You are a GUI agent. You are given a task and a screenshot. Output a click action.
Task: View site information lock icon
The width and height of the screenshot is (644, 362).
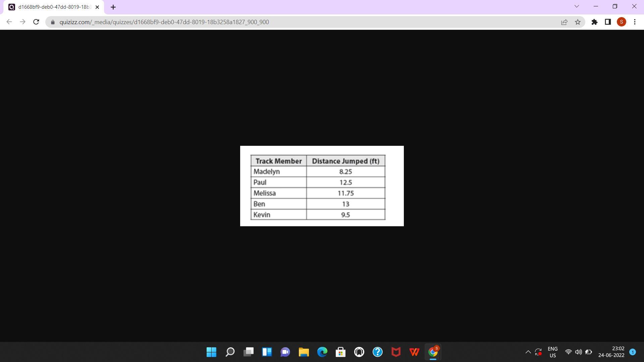[x=53, y=22]
